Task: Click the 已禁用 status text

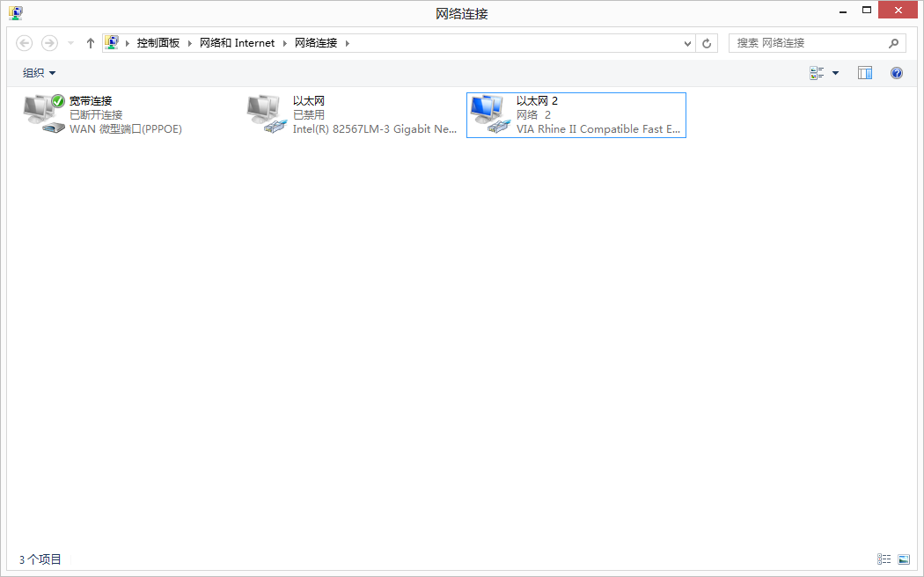Action: coord(309,115)
